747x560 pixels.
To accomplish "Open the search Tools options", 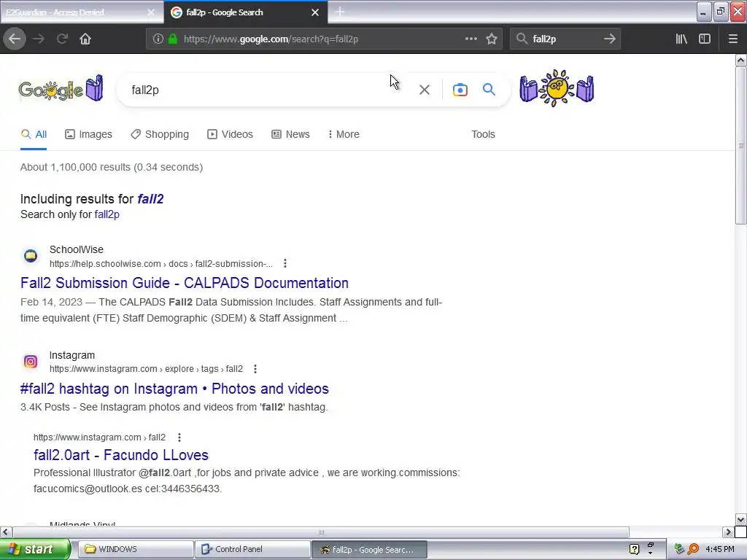I will 483,134.
